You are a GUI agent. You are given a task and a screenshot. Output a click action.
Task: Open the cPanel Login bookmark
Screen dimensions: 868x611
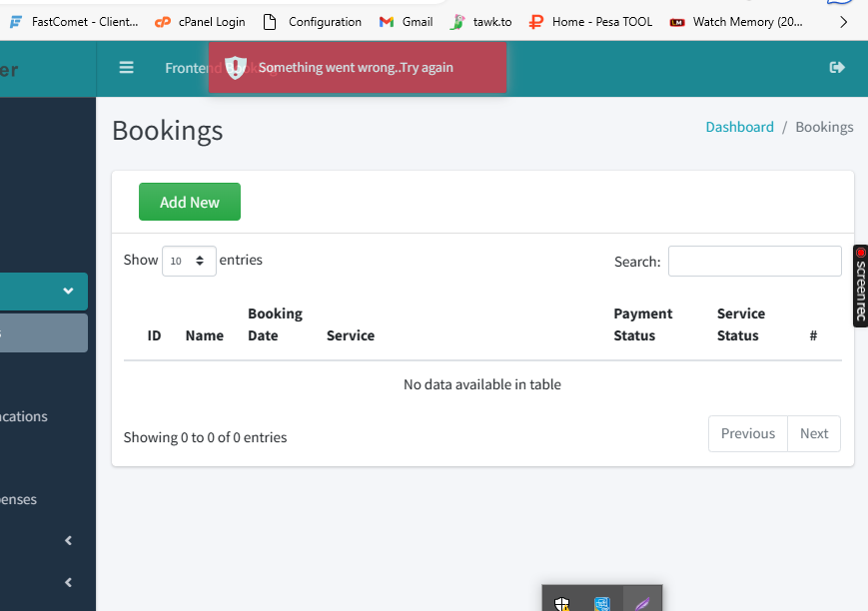click(x=201, y=22)
